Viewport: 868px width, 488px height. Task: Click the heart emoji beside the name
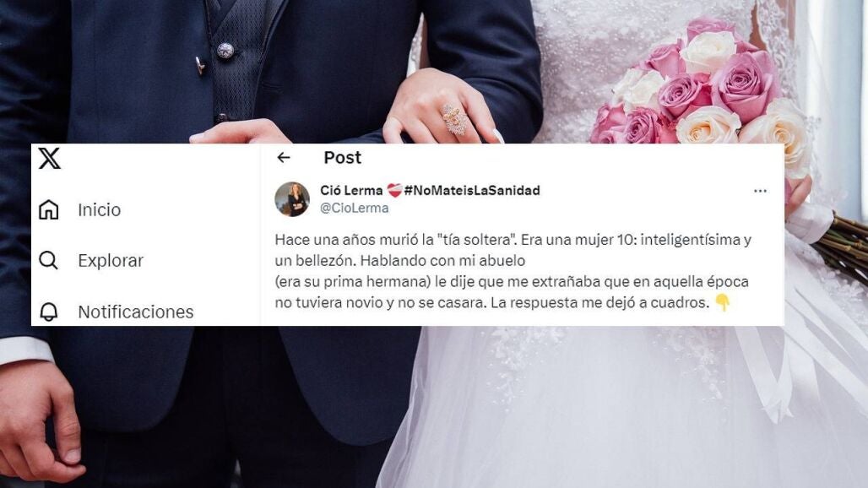point(394,190)
